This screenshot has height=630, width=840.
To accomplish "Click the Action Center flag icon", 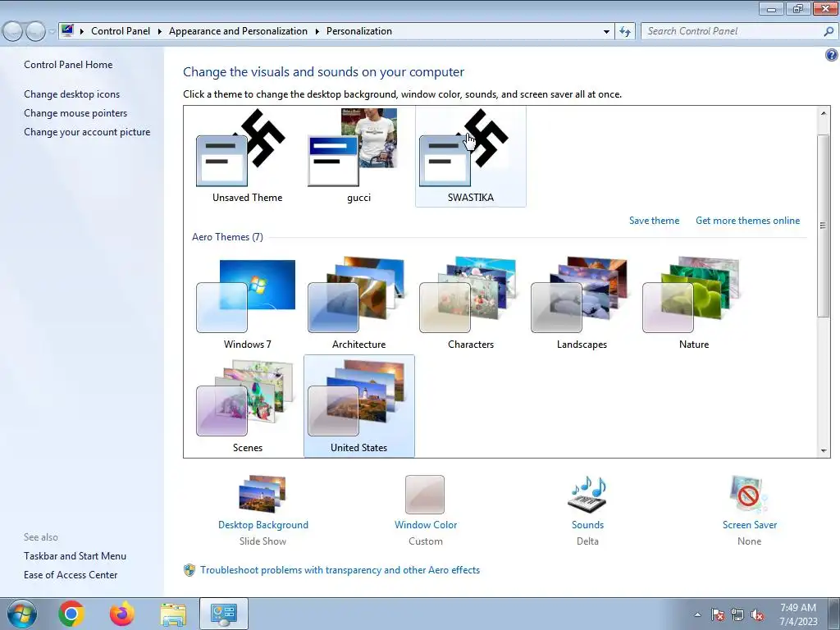I will tap(718, 614).
